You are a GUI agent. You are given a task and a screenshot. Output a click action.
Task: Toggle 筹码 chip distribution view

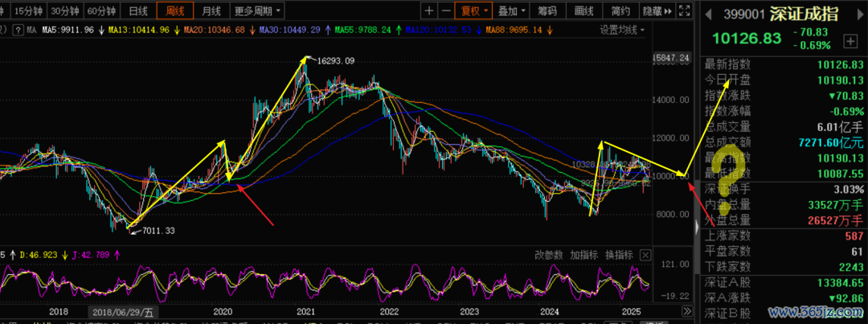pyautogui.click(x=547, y=11)
